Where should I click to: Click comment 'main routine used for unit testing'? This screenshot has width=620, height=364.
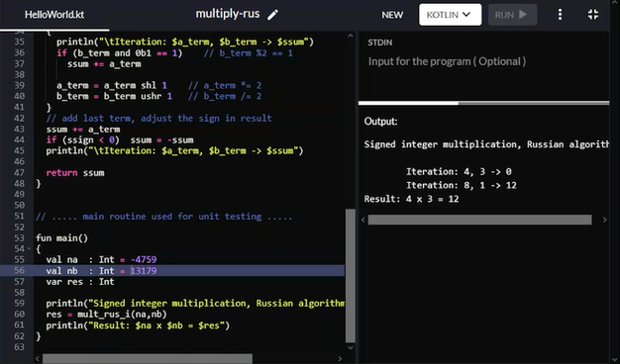tap(164, 217)
